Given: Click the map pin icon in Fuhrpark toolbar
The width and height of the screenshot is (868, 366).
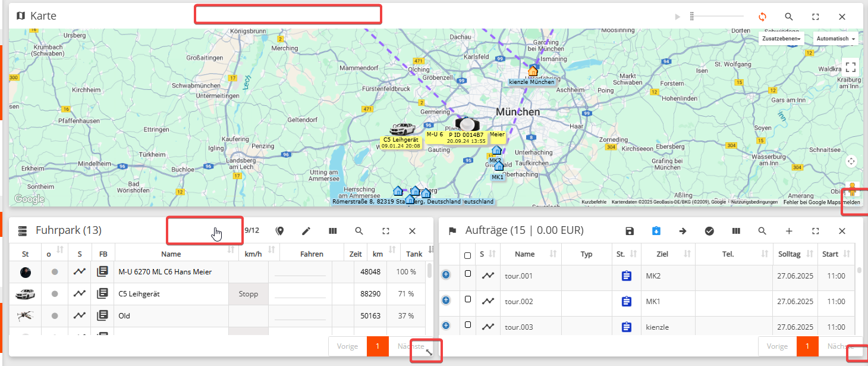Looking at the screenshot, I should click(279, 231).
